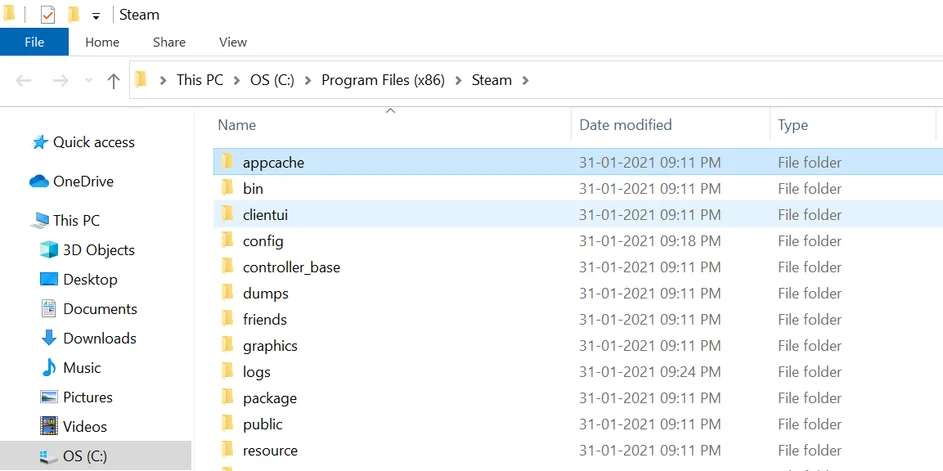The height and width of the screenshot is (471, 943).
Task: Open the Quick Access Toolbar customize dropdown
Action: pos(96,16)
